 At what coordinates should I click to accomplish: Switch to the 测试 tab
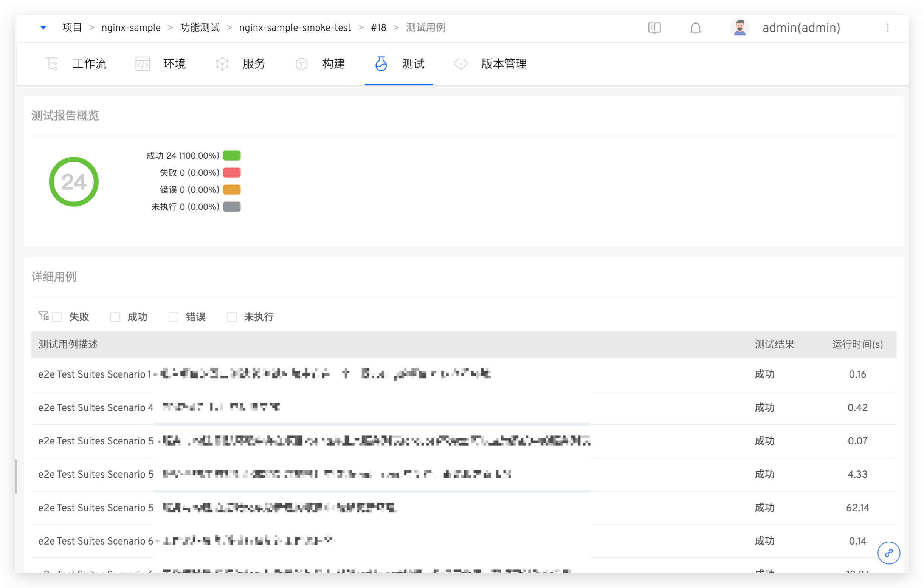tap(413, 64)
